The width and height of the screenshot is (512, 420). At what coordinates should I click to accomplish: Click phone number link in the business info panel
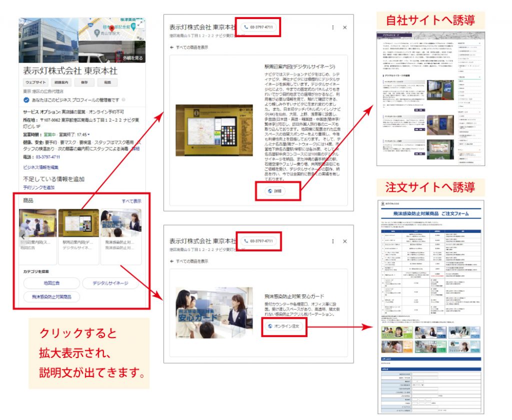[47, 157]
